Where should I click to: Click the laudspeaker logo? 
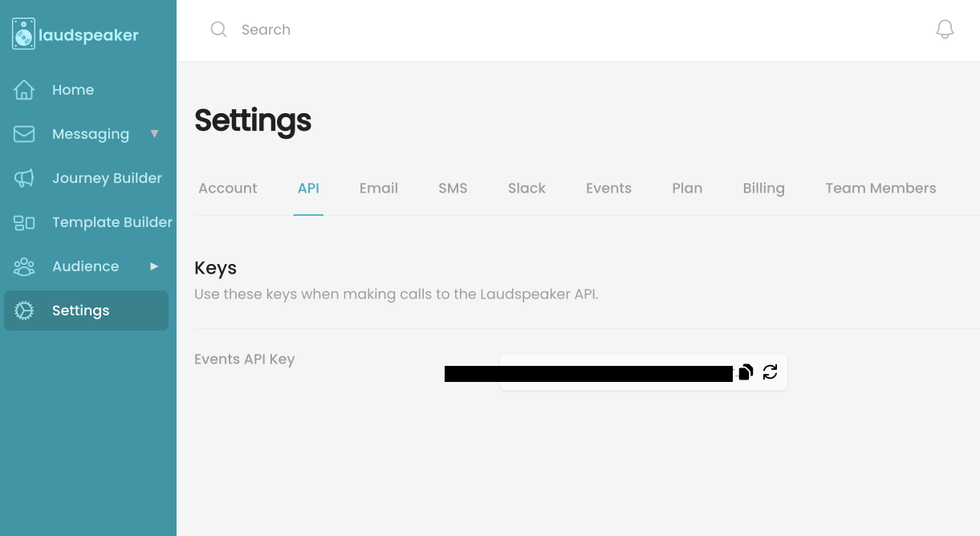pos(76,34)
